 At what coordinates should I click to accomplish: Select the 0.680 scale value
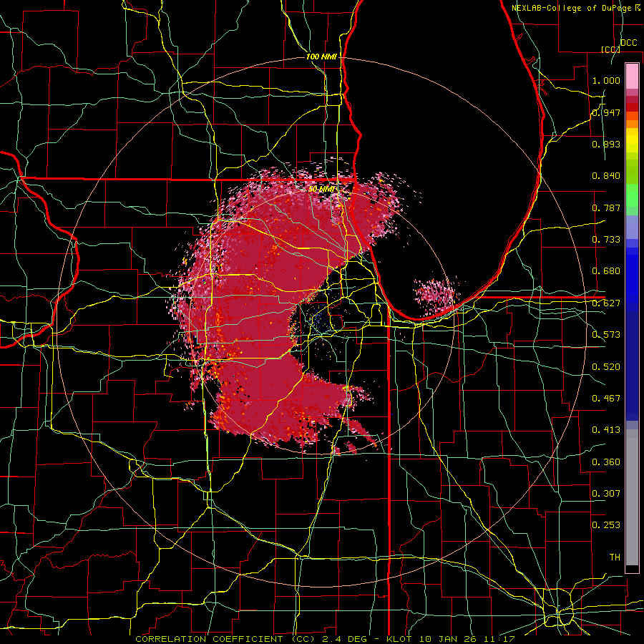click(x=606, y=271)
